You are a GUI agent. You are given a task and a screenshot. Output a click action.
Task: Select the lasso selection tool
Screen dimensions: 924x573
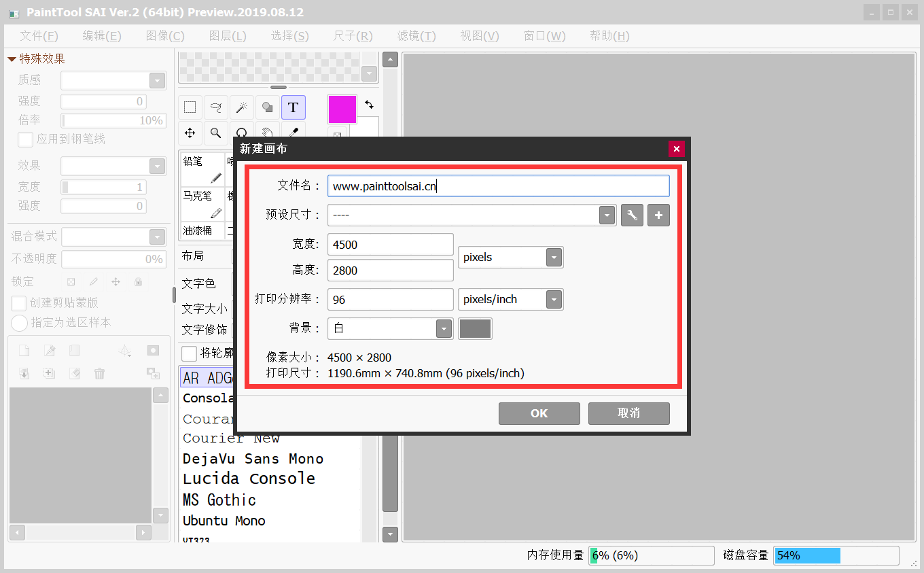[x=216, y=107]
